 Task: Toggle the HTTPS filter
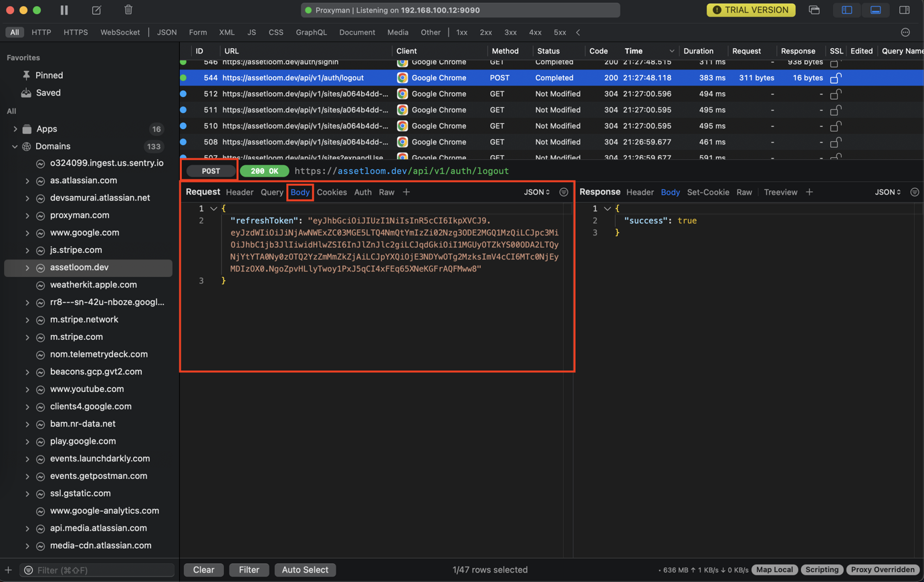click(76, 32)
